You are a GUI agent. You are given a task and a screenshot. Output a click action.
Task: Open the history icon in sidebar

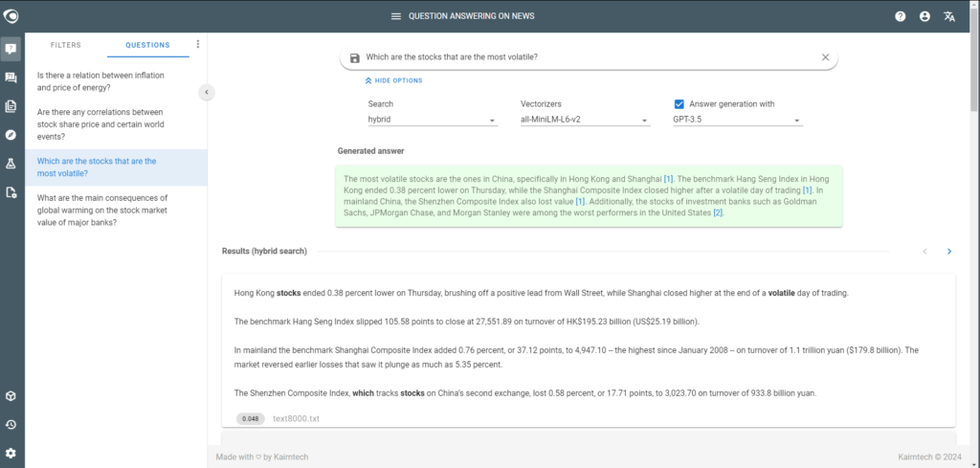coord(11,425)
